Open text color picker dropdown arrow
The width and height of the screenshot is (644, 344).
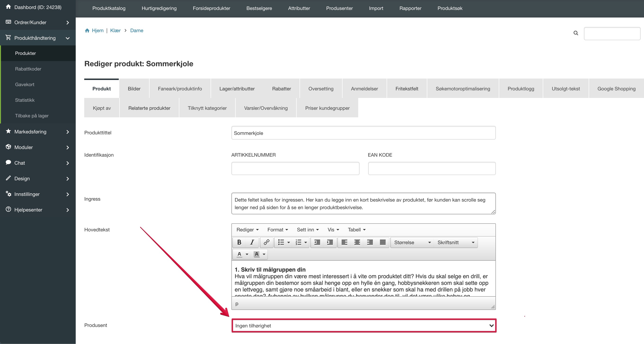pyautogui.click(x=247, y=254)
